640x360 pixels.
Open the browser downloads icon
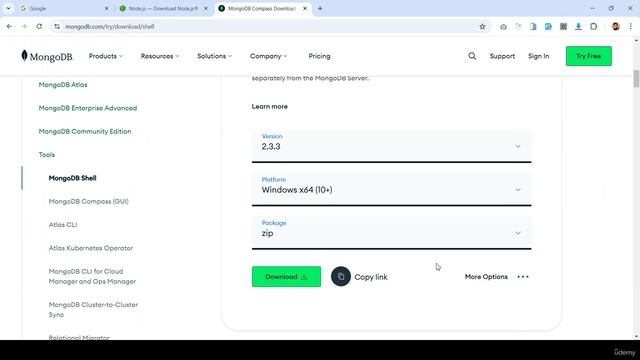[x=578, y=27]
